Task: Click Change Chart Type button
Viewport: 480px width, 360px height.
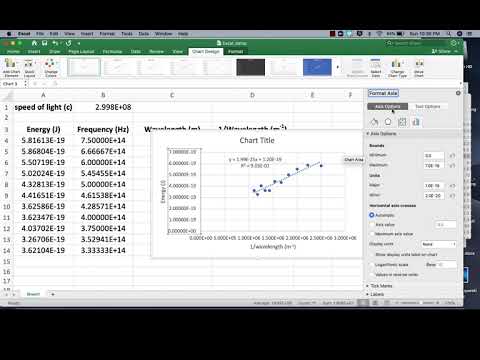Action: pyautogui.click(x=397, y=68)
